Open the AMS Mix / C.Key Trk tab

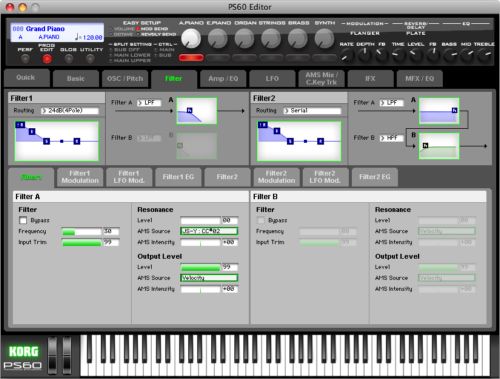(321, 79)
